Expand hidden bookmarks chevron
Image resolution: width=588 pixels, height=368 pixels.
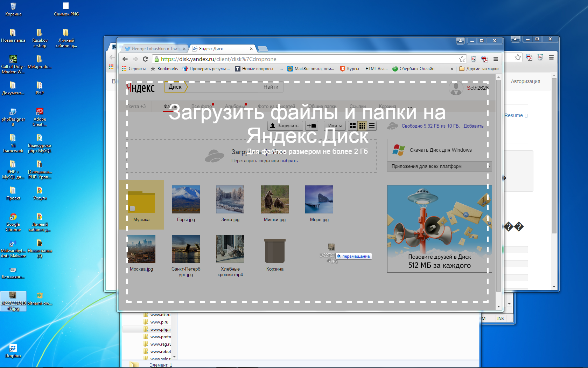452,69
